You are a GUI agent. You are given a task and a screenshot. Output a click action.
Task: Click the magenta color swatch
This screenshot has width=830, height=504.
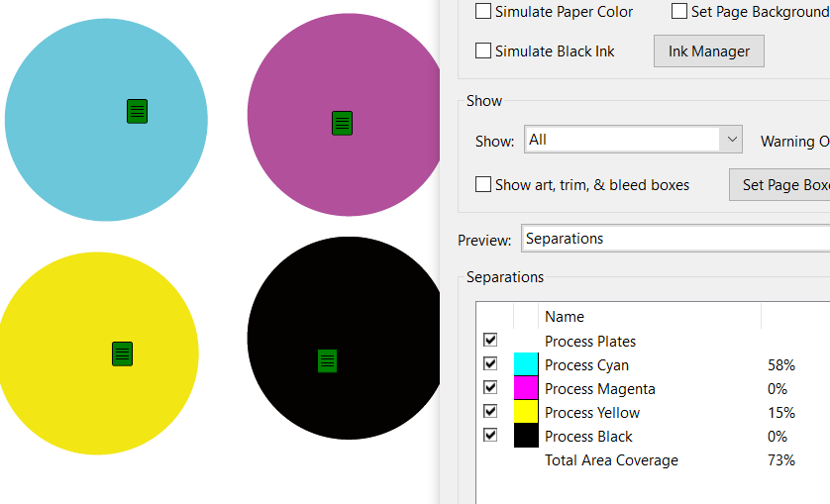coord(526,388)
